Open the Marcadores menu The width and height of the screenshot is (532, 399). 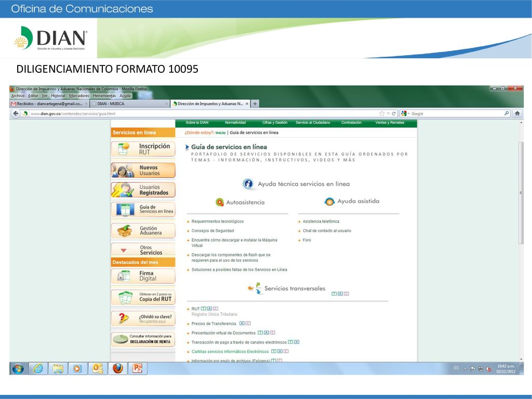pyautogui.click(x=79, y=96)
